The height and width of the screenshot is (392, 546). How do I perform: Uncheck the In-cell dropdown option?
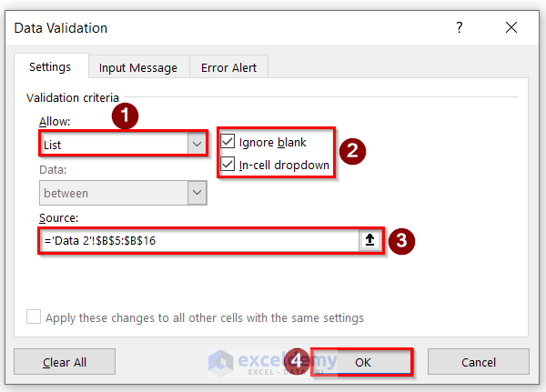coord(227,165)
